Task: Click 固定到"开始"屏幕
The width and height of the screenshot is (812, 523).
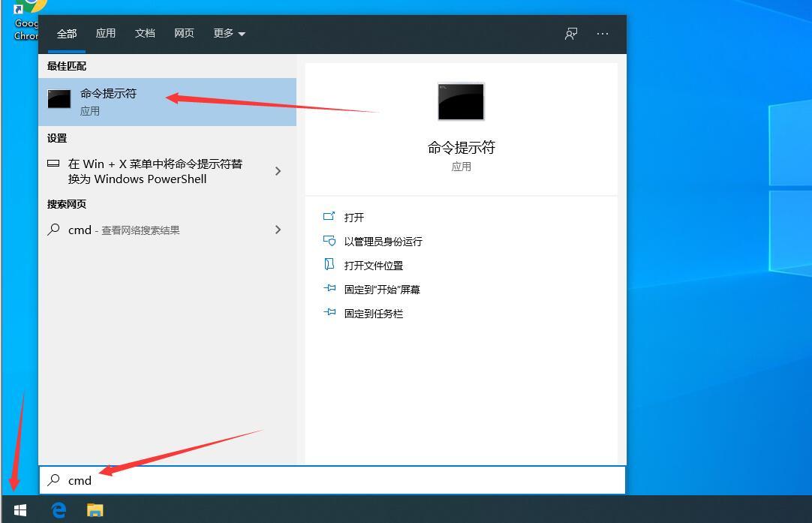Action: [382, 290]
